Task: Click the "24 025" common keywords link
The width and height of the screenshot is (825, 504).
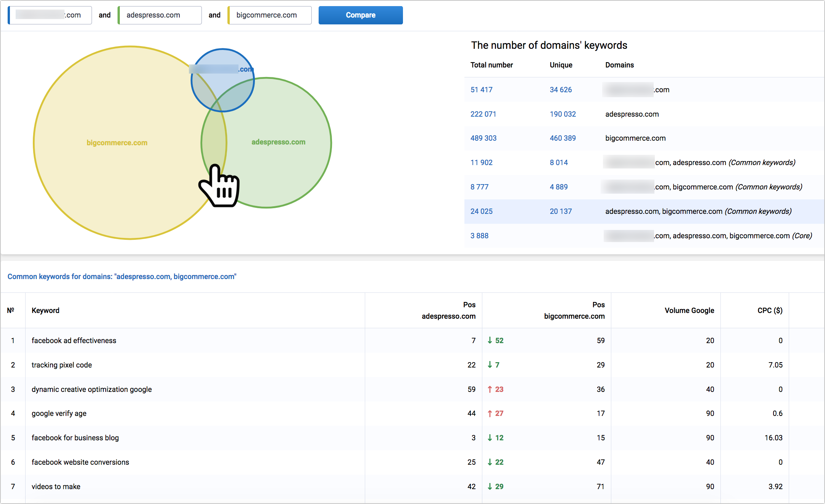Action: pyautogui.click(x=481, y=211)
